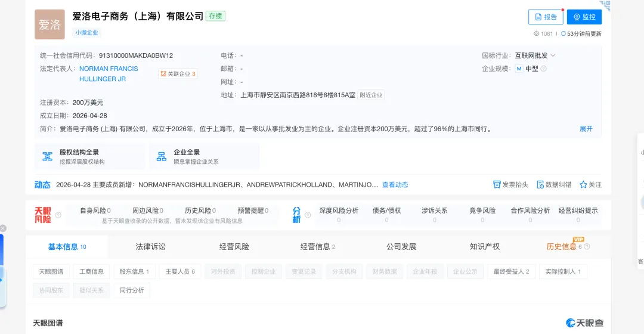The image size is (644, 334).
Task: Click 查看动态 link
Action: [x=395, y=185]
